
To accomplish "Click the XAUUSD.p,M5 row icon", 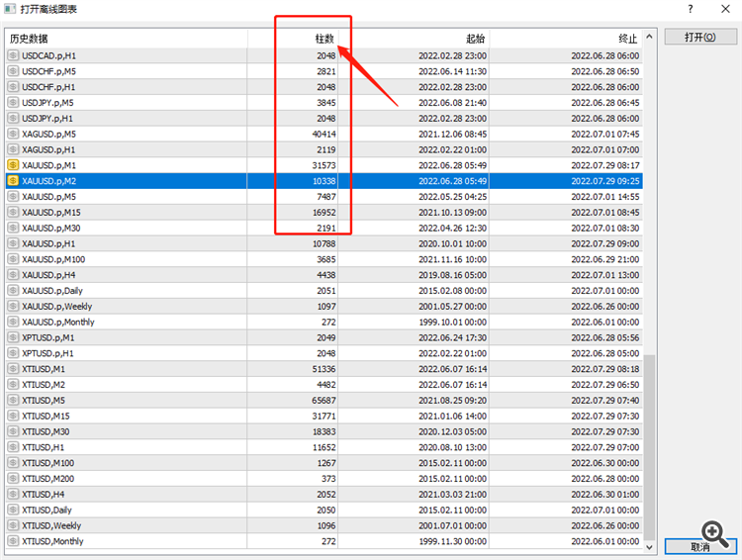I will tap(13, 196).
